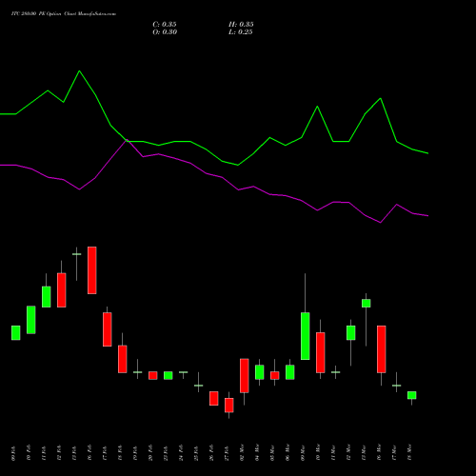Viewport: 476px width, 476px height.
Task: Click the last green candle above 18 Mar
Action: [x=412, y=395]
